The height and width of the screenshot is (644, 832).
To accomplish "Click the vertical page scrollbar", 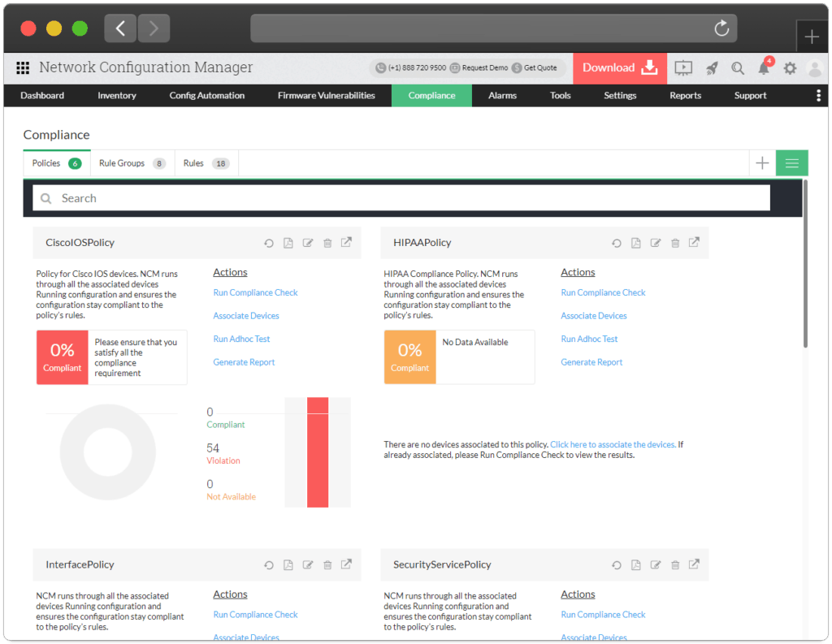I will [805, 264].
